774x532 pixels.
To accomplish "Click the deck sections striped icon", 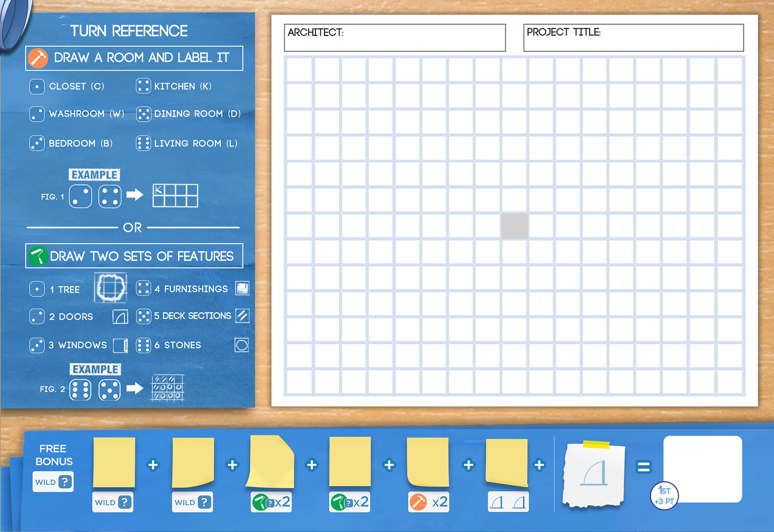I will coord(242,316).
